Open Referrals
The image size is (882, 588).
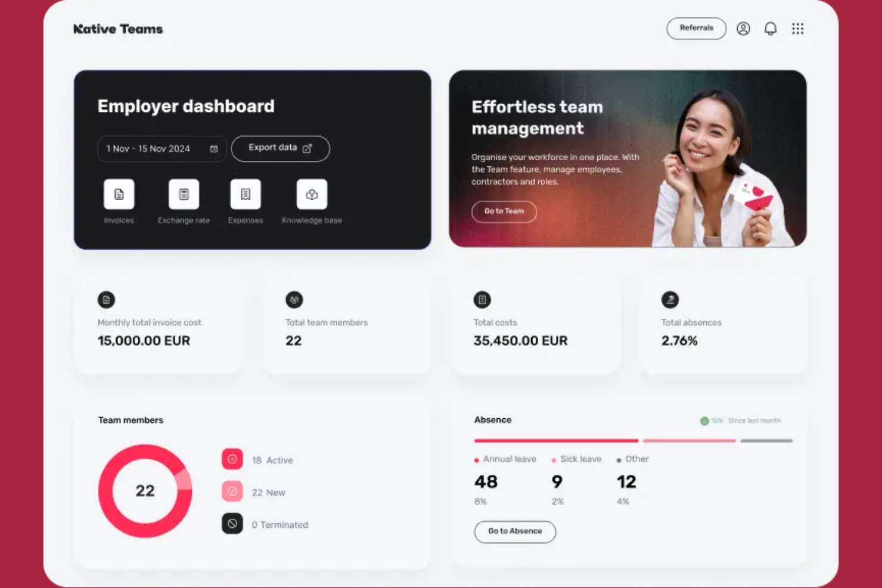[696, 28]
